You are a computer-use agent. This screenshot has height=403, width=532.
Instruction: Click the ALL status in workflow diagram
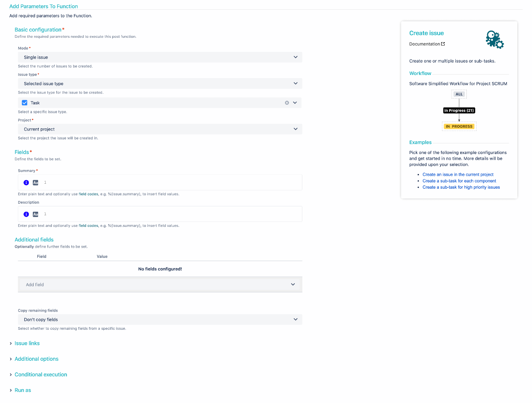pos(459,94)
